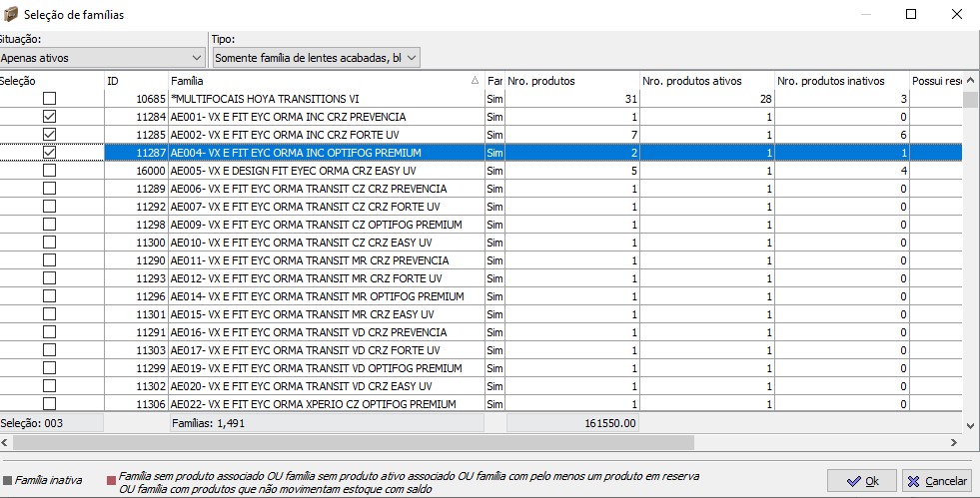This screenshot has height=498, width=980.
Task: Tick the checkbox for AE006 TRANSIT CZ CRZ PREVENCIA
Action: pos(49,189)
